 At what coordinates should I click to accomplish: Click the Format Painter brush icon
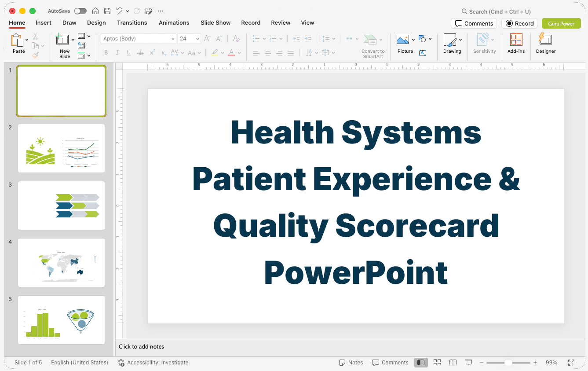coord(35,55)
